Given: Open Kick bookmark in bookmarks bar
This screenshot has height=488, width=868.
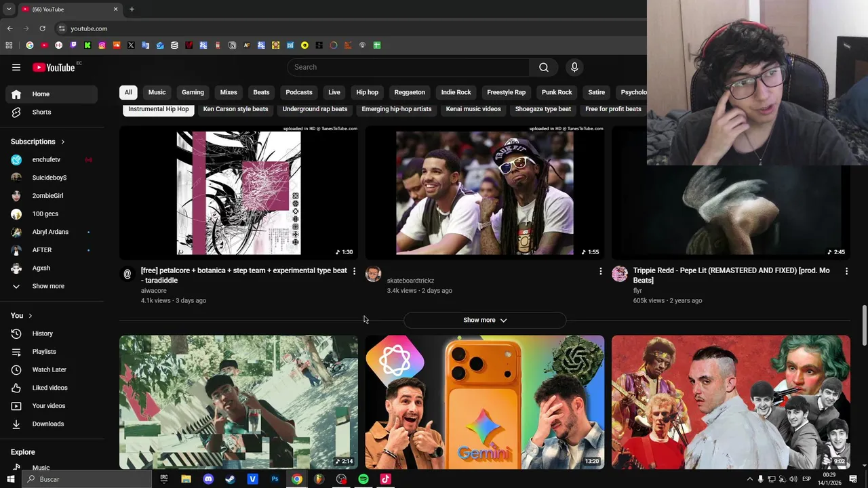Looking at the screenshot, I should [87, 45].
